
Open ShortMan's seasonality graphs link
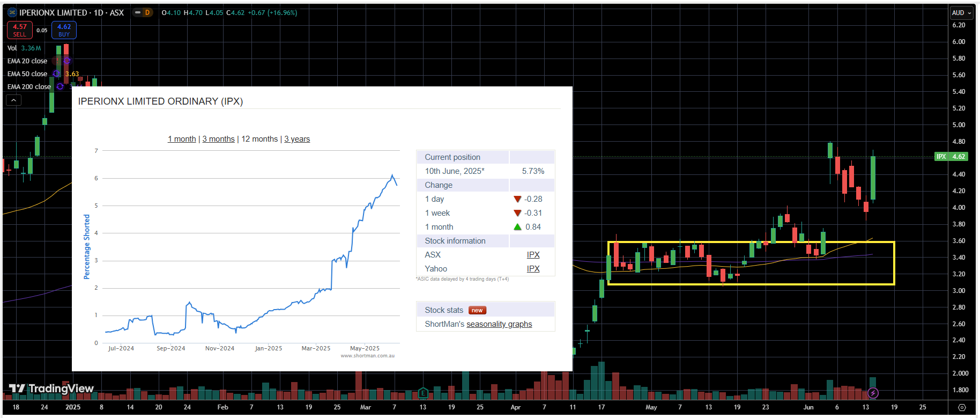(x=499, y=324)
